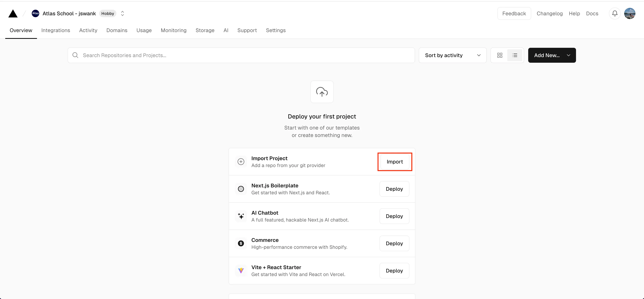The width and height of the screenshot is (644, 299).
Task: Open the Feedback button
Action: coord(514,13)
